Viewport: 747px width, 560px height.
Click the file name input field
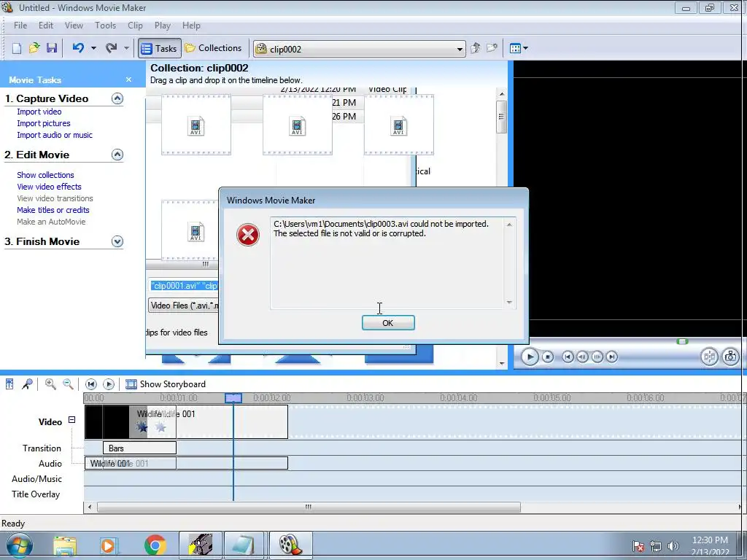coord(184,286)
